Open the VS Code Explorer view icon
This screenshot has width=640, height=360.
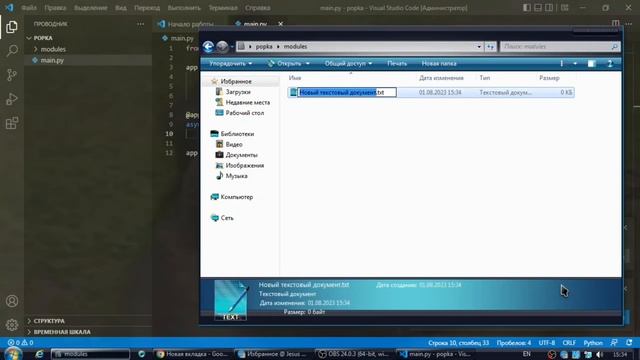pos(12,27)
